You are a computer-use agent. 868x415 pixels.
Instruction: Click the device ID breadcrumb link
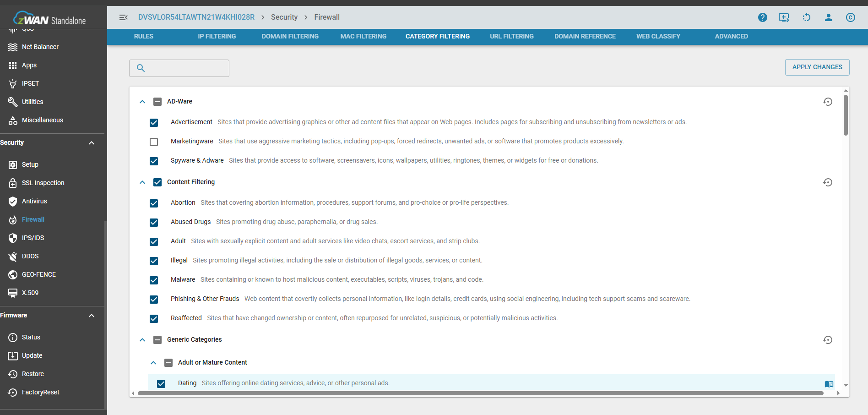pyautogui.click(x=196, y=17)
